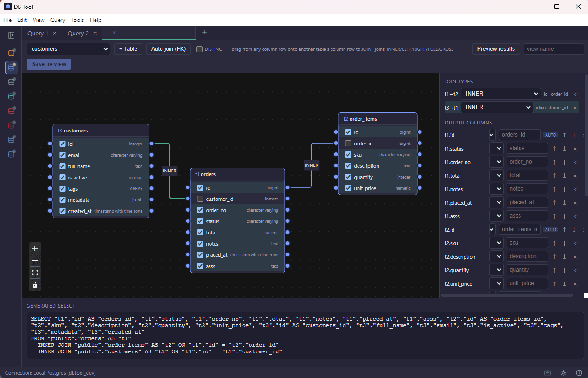Screen dimensions: 588x378
Task: Uncheck is_active in customers table
Action: 62,178
